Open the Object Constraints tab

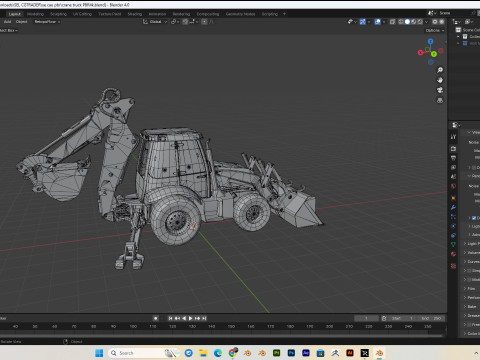(x=453, y=235)
